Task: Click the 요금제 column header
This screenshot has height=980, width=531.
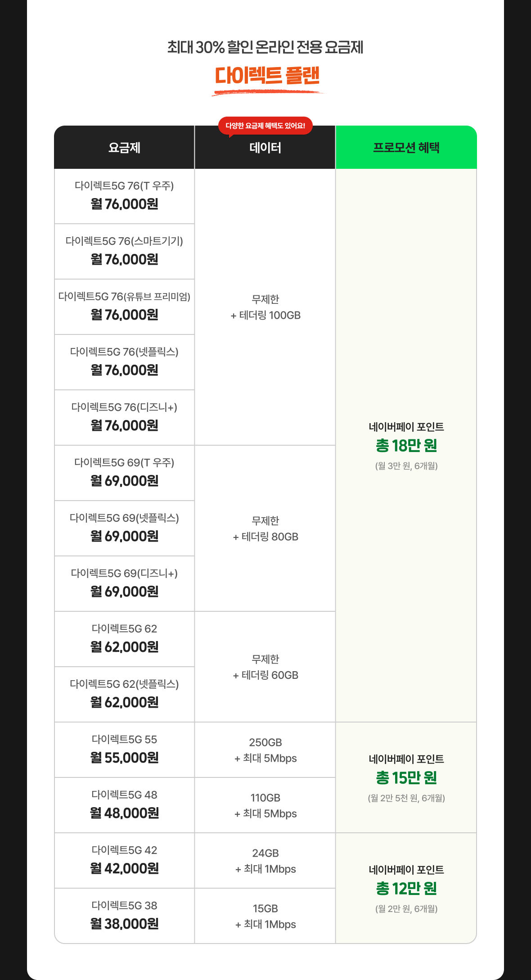Action: (x=124, y=148)
